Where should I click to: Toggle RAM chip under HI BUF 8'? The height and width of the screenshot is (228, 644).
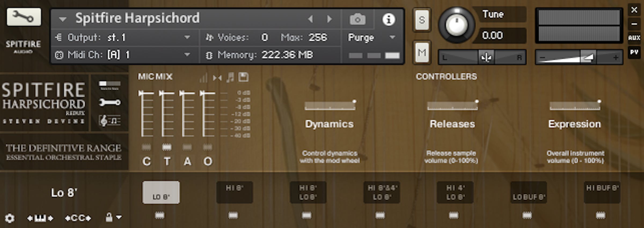click(601, 215)
